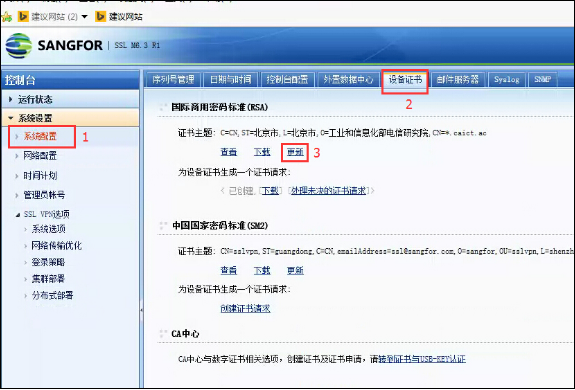Open the SNMP tab
The height and width of the screenshot is (390, 575).
click(542, 80)
